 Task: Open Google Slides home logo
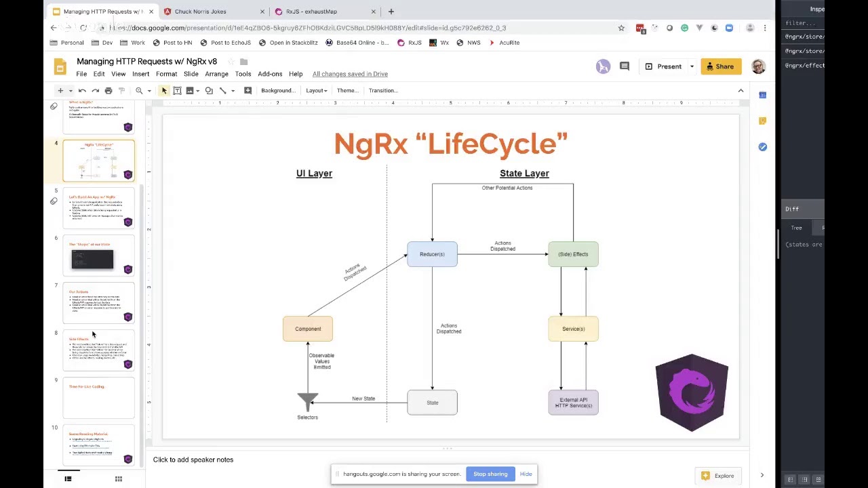[x=60, y=66]
